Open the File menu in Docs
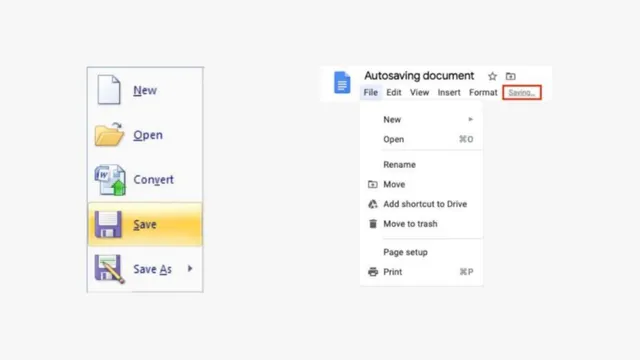Image resolution: width=640 pixels, height=360 pixels. click(371, 93)
